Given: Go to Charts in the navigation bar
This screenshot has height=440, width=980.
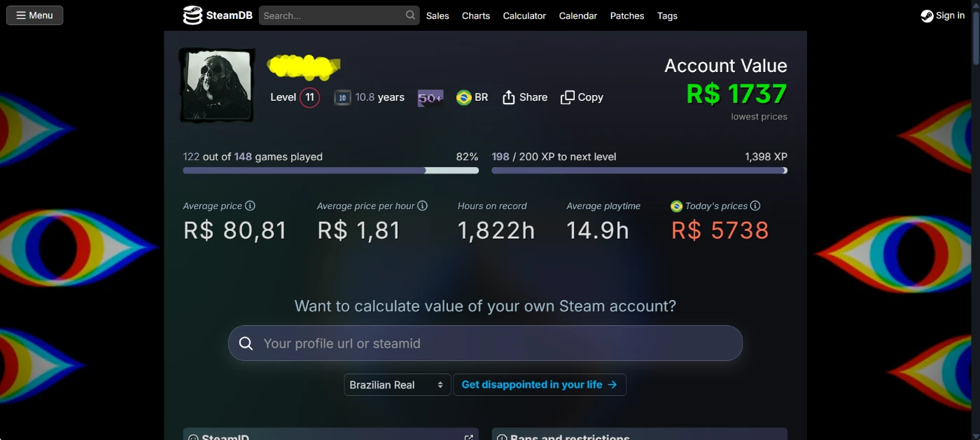Looking at the screenshot, I should coord(476,16).
